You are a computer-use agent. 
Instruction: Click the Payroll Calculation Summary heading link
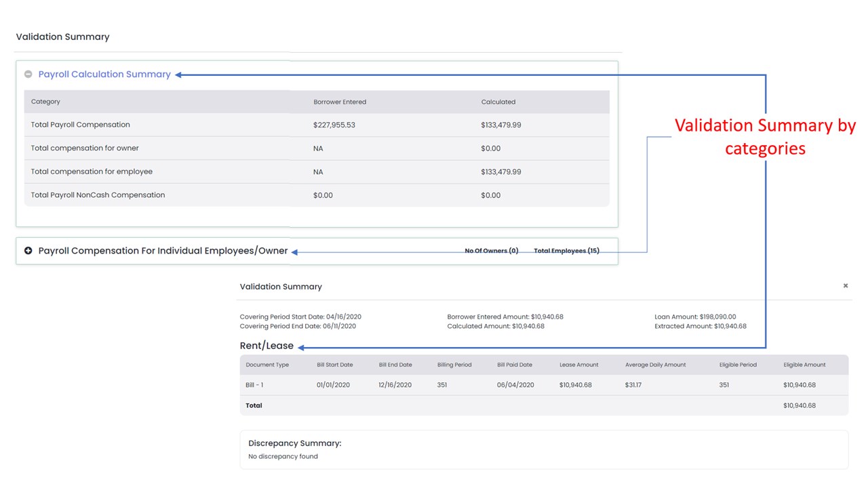104,75
